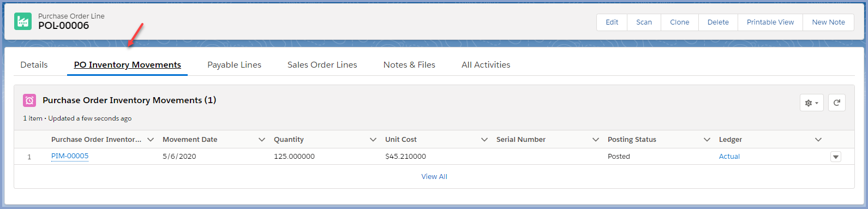This screenshot has width=868, height=209.
Task: Expand Serial Number column dropdown chevron
Action: (x=596, y=140)
